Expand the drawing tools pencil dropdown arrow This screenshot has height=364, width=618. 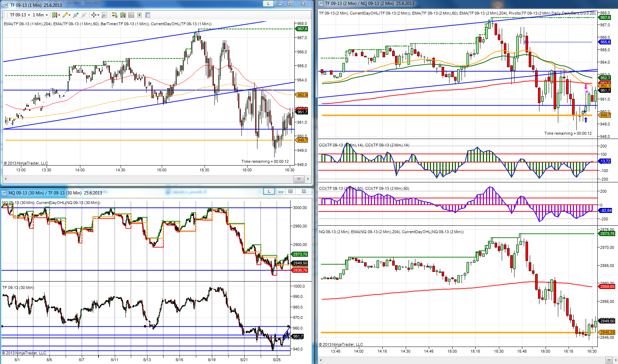click(69, 15)
